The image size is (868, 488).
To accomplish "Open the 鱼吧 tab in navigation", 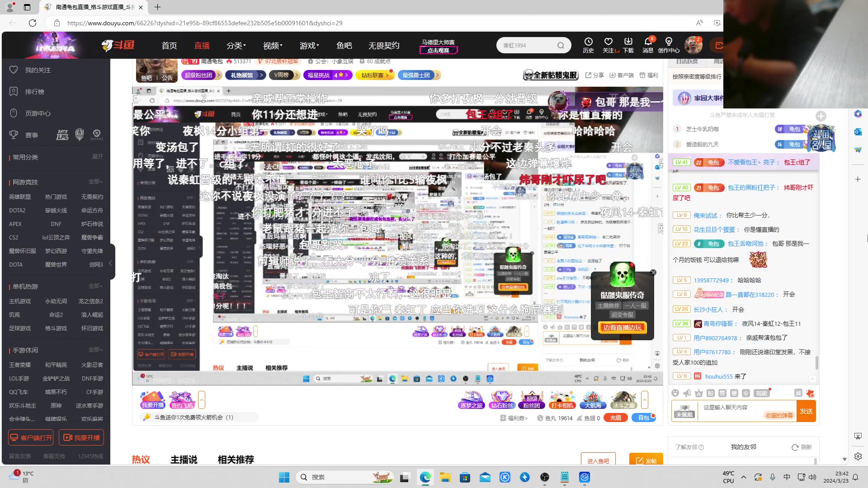I will [344, 46].
